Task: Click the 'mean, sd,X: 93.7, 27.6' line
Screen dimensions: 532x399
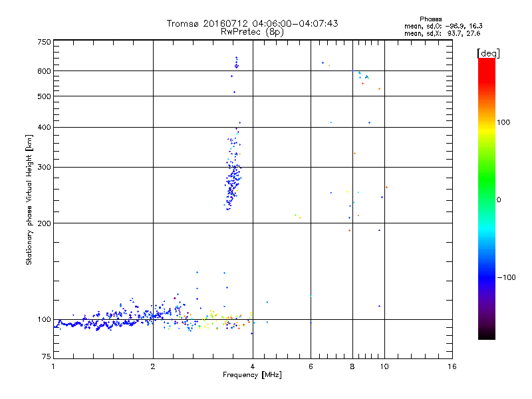Action: 442,33
